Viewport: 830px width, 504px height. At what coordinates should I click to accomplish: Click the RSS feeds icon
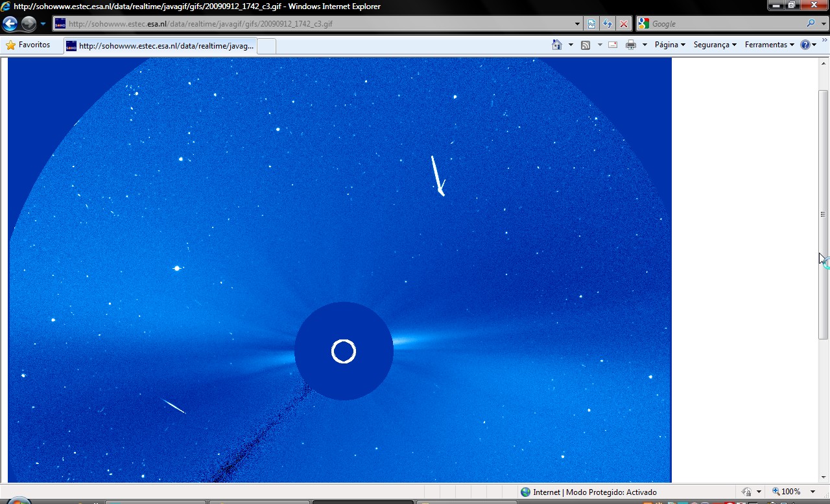point(586,45)
